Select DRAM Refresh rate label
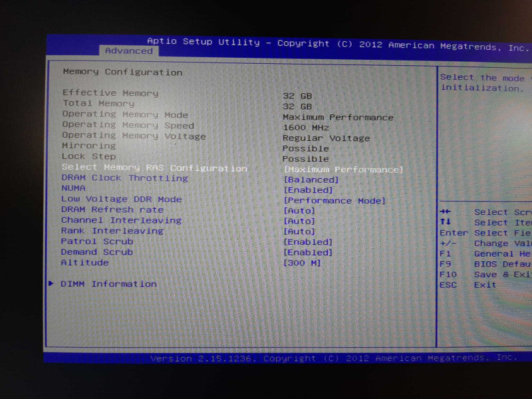 [112, 209]
